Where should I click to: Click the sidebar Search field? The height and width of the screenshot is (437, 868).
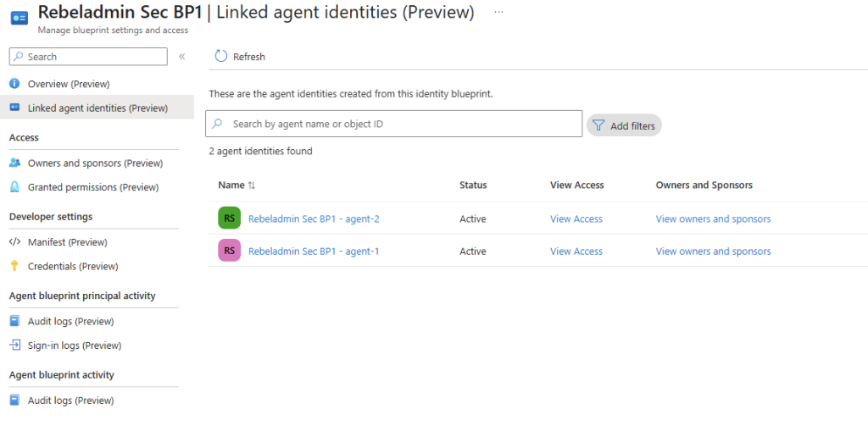coord(88,57)
